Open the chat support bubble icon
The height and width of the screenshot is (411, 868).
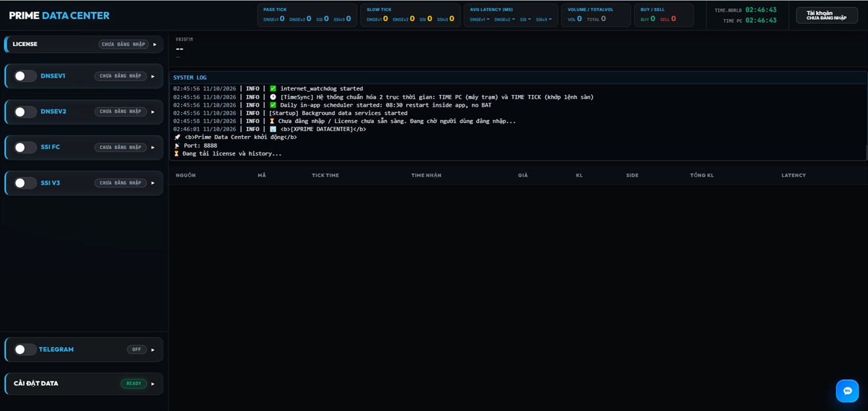click(848, 391)
